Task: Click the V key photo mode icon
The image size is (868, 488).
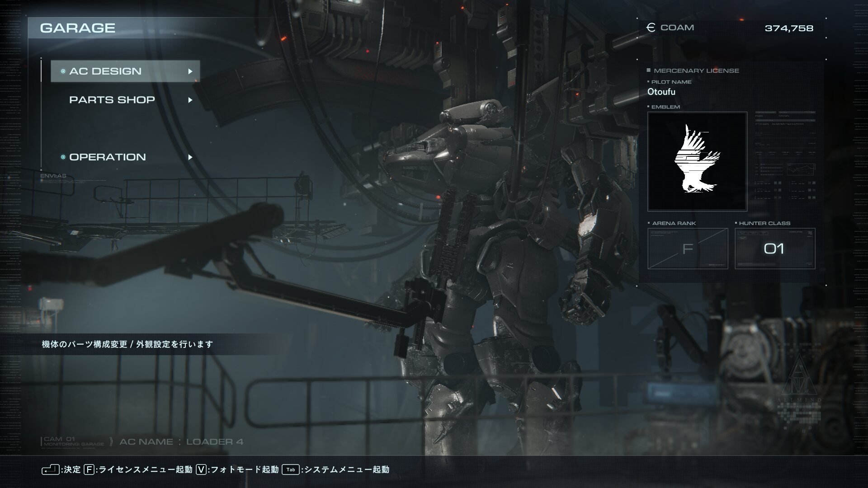Action: [x=201, y=469]
